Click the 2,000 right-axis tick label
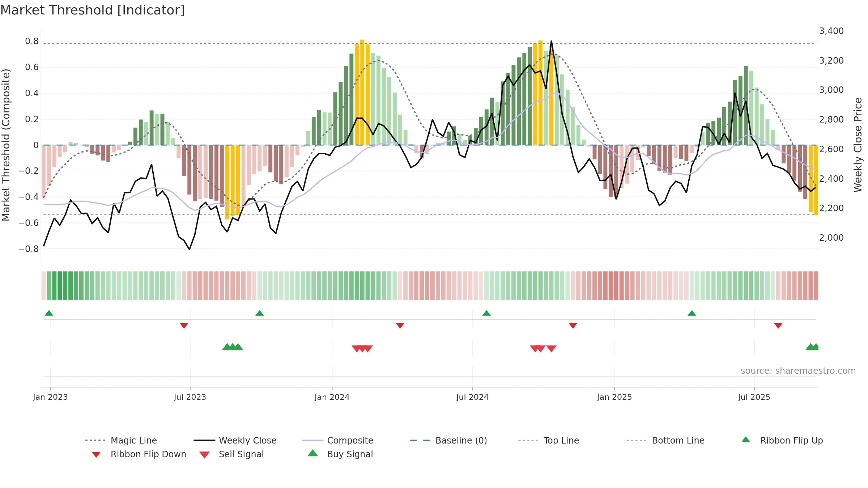868x488 pixels. click(x=831, y=237)
